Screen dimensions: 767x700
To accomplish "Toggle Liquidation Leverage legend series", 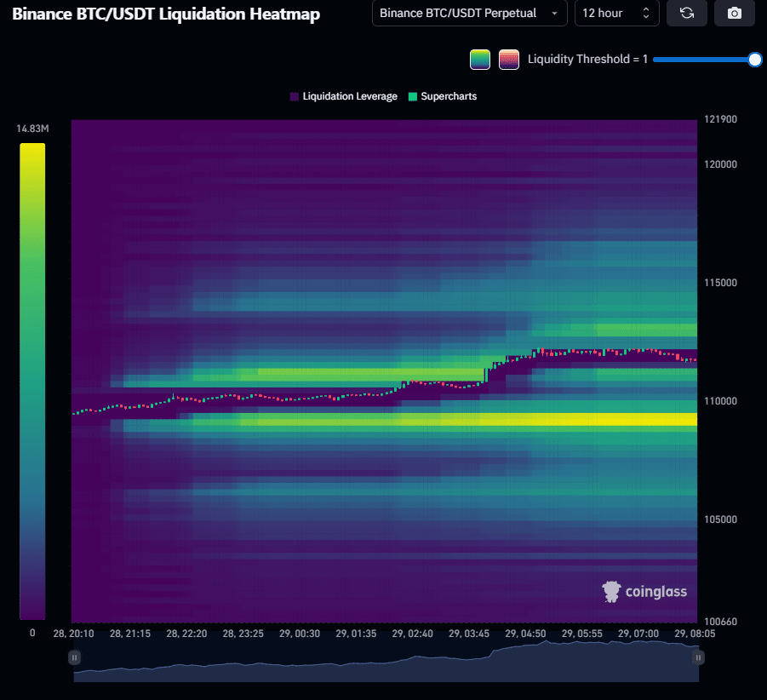I will 343,96.
